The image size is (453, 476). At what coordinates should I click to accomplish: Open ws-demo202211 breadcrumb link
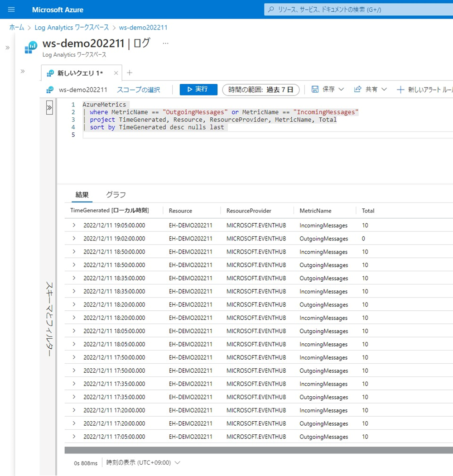[143, 27]
